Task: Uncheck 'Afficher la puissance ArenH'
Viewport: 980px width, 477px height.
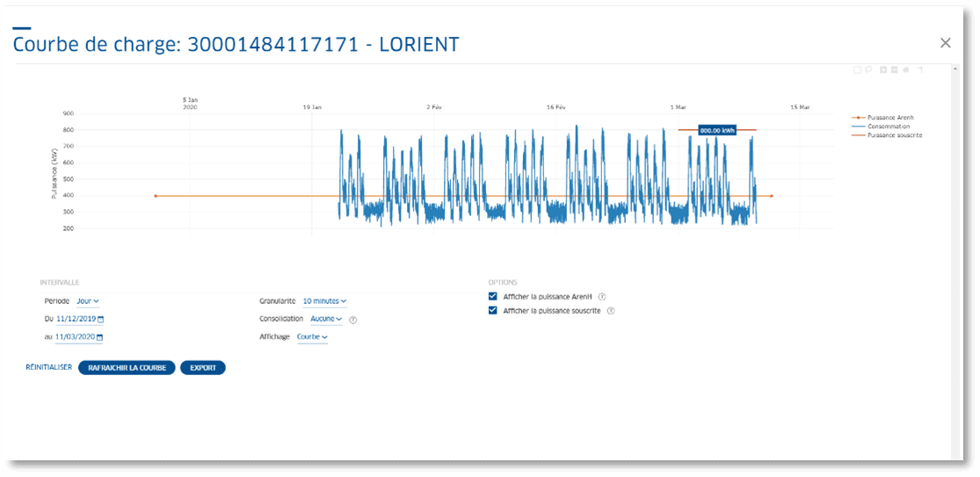Action: click(x=493, y=297)
